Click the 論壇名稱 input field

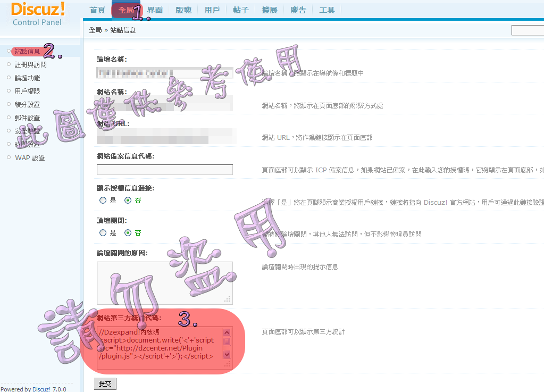165,73
